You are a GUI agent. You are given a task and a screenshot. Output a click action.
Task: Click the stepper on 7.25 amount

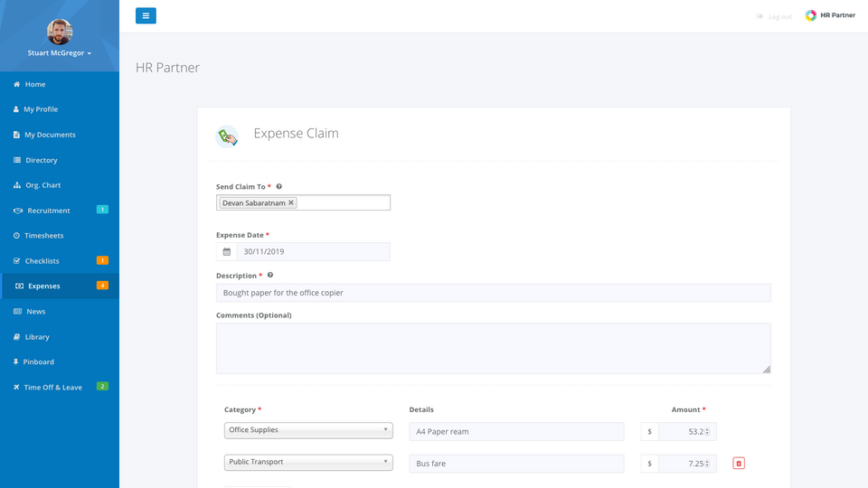click(707, 464)
